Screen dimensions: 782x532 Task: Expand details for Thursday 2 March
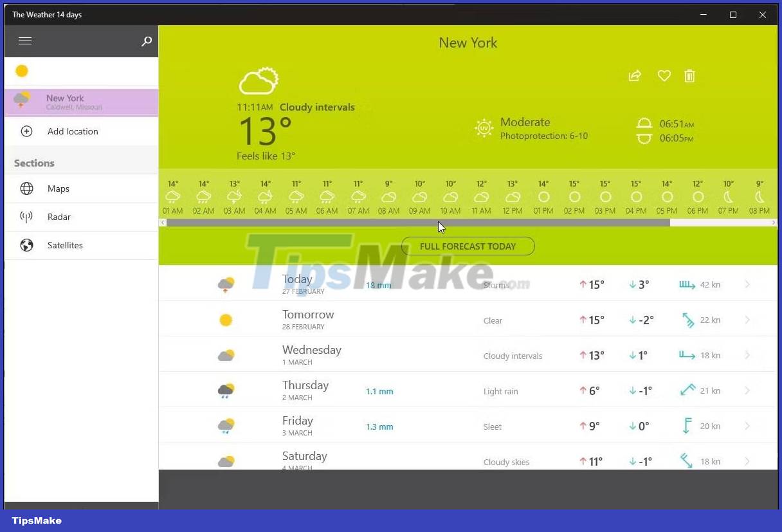pos(747,390)
